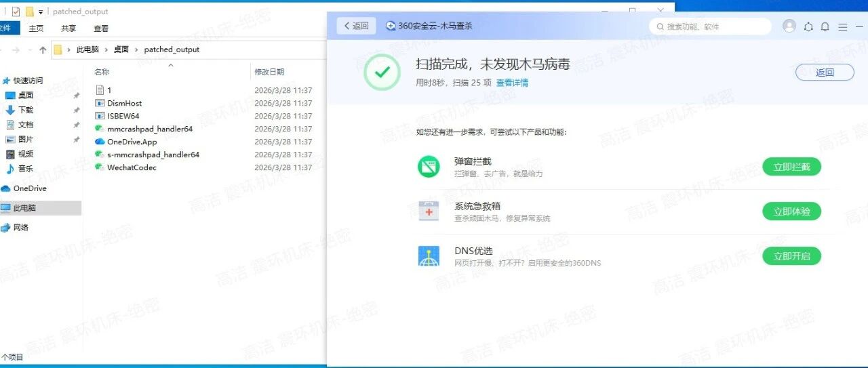This screenshot has height=368, width=868.
Task: Switch to the 主页 ribbon tab
Action: [x=36, y=28]
